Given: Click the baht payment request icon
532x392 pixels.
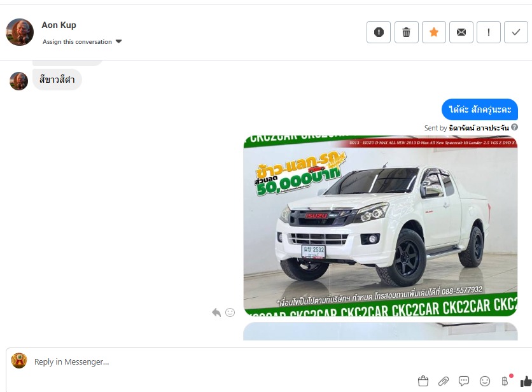Looking at the screenshot, I should click(x=505, y=381).
